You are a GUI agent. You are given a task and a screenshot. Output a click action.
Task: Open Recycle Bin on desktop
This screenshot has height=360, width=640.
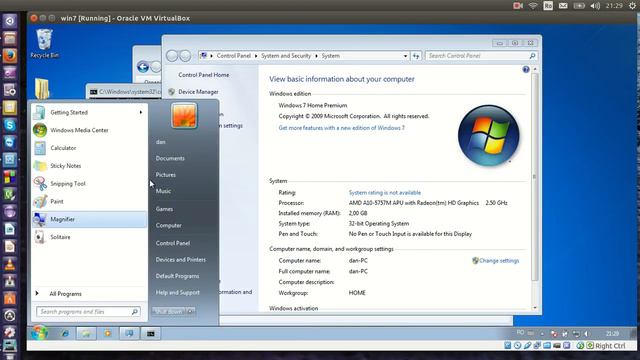click(x=44, y=43)
